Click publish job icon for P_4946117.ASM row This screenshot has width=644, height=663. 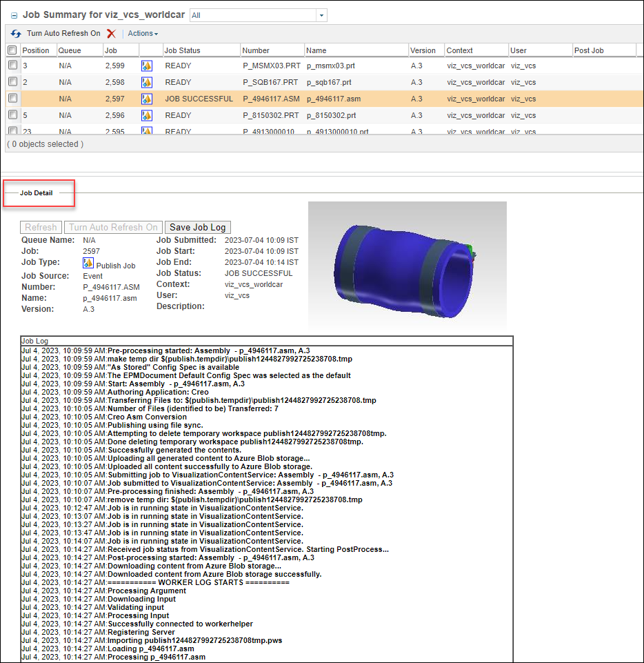click(x=147, y=99)
